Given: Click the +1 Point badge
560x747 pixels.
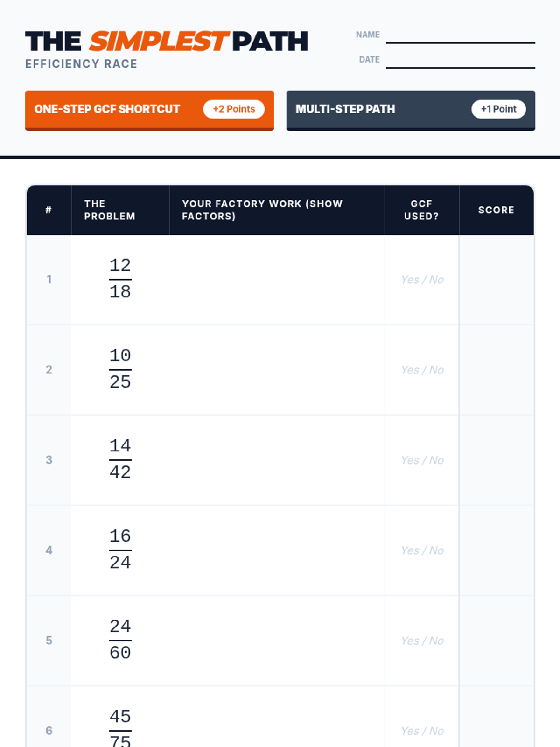Looking at the screenshot, I should pos(498,109).
